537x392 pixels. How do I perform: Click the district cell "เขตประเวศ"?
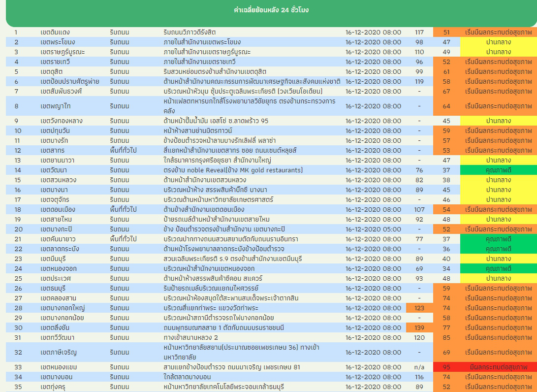tap(56, 279)
